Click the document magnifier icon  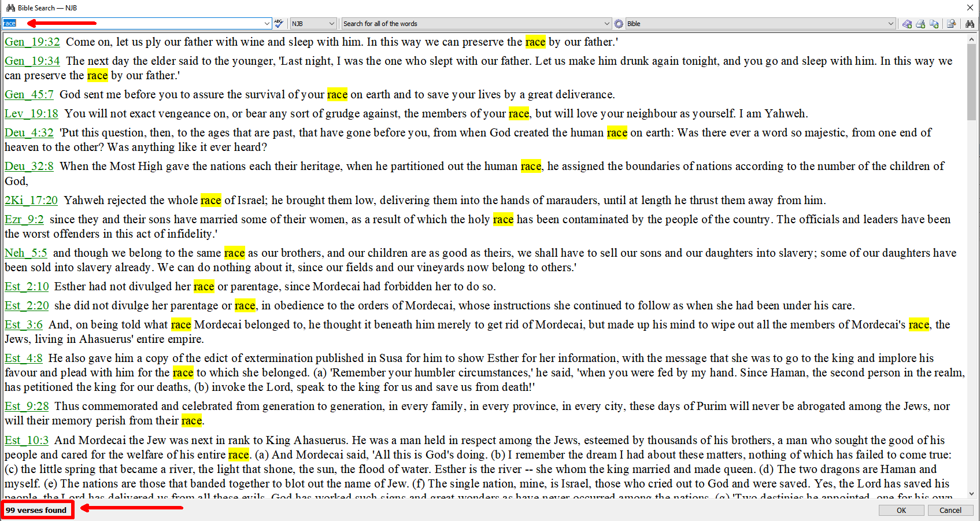click(951, 24)
